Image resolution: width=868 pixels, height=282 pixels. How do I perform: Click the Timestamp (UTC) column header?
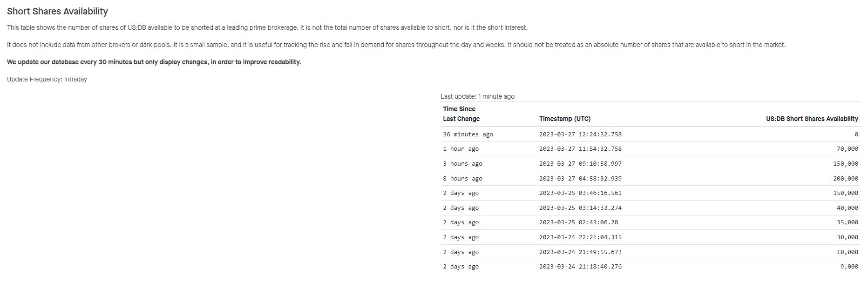tap(564, 119)
